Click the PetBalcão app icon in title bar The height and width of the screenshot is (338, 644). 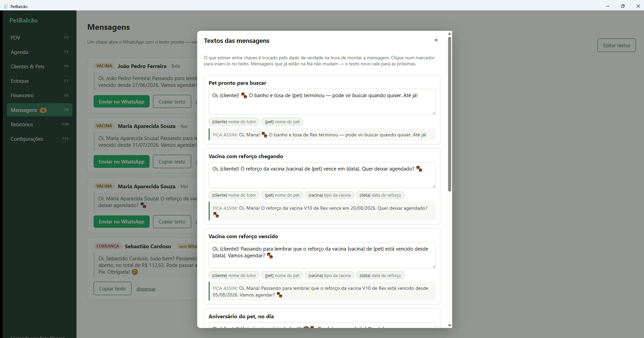click(x=6, y=6)
